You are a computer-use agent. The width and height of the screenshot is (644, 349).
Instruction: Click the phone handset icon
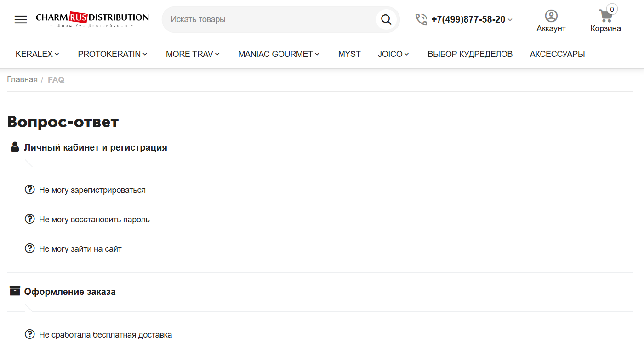tap(421, 19)
